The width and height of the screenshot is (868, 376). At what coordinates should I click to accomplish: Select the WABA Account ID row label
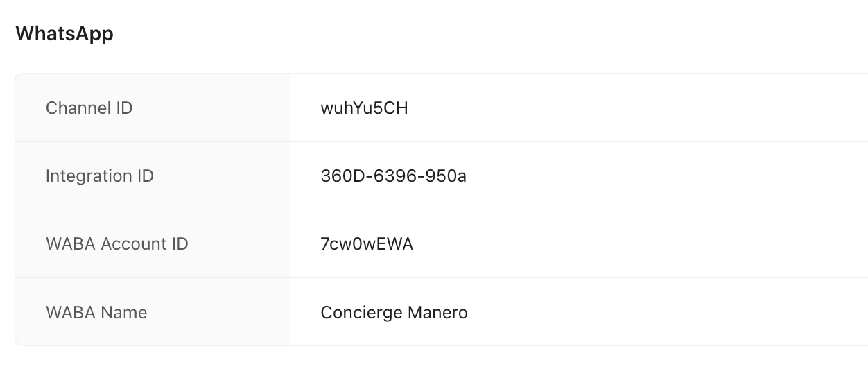pos(116,243)
